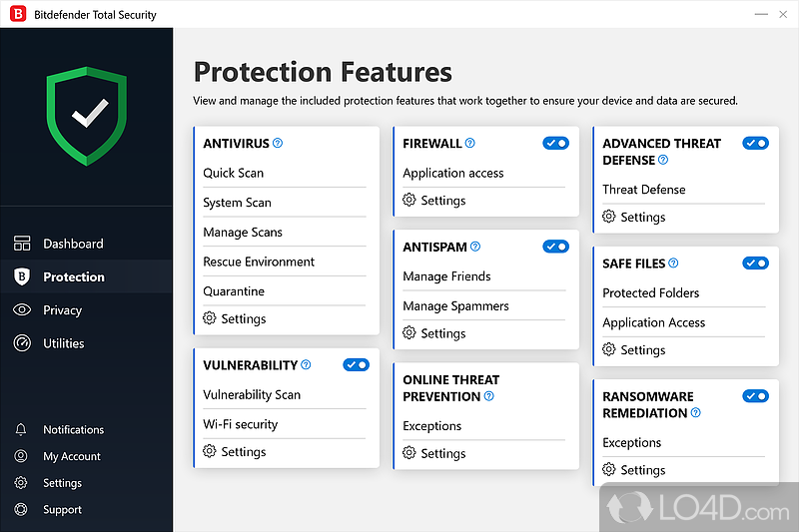This screenshot has height=532, width=799.
Task: Open the sidebar Settings menu item
Action: (x=62, y=483)
